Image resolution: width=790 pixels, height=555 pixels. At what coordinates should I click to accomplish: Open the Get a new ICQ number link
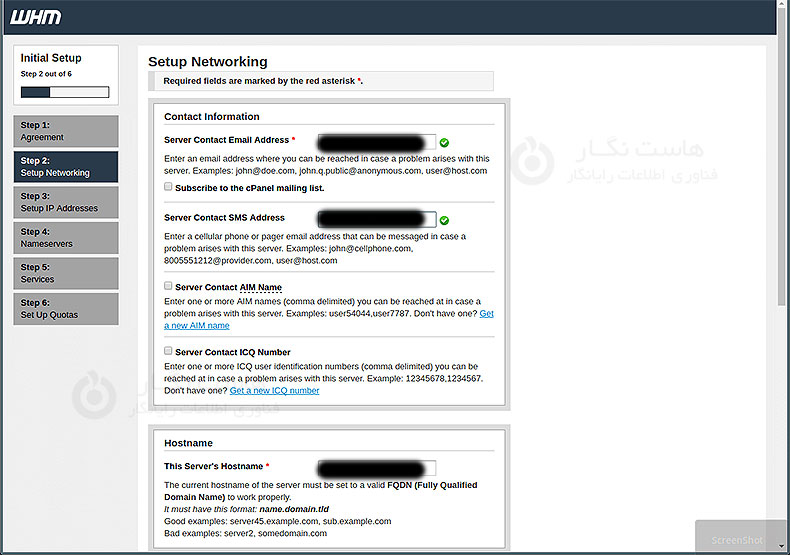[x=274, y=390]
